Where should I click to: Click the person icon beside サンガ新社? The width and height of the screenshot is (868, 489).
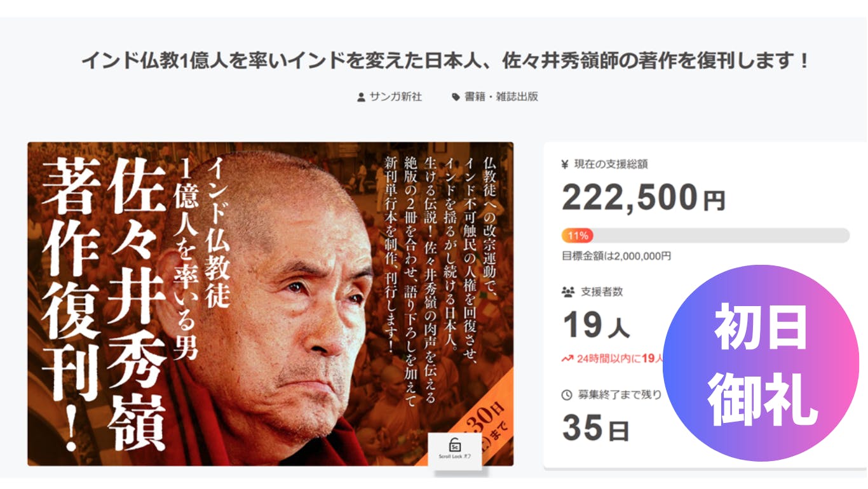pos(361,97)
